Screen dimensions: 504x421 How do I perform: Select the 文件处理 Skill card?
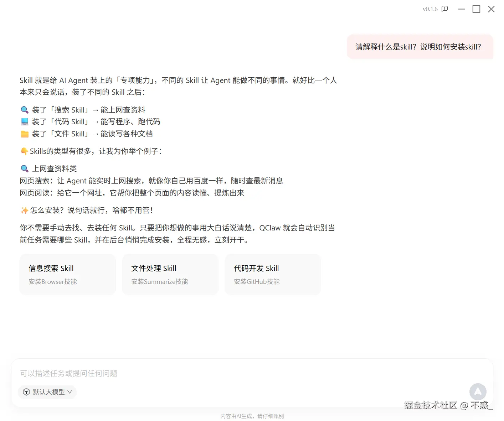coord(170,274)
